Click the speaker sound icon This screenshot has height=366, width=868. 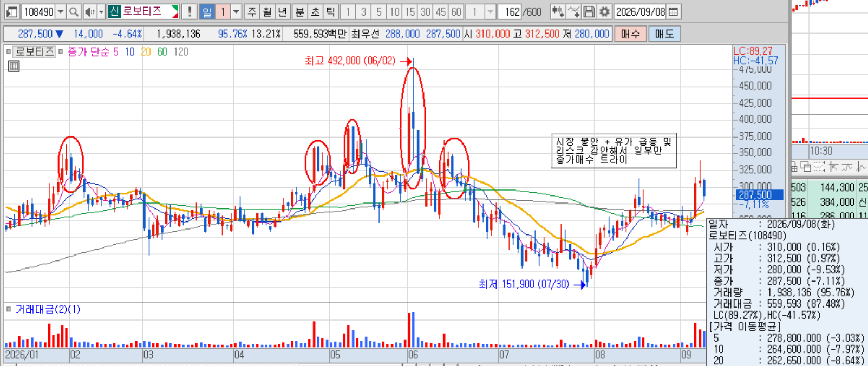(x=89, y=11)
